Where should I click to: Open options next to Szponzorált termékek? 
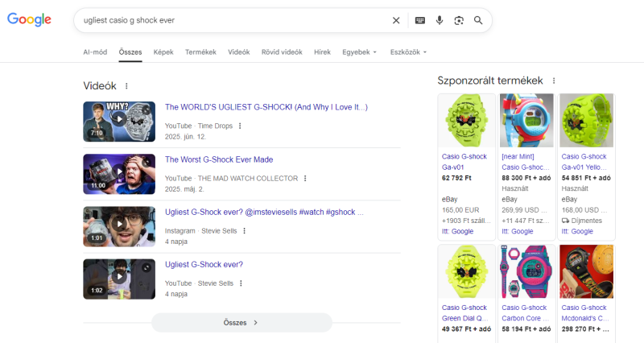(554, 81)
